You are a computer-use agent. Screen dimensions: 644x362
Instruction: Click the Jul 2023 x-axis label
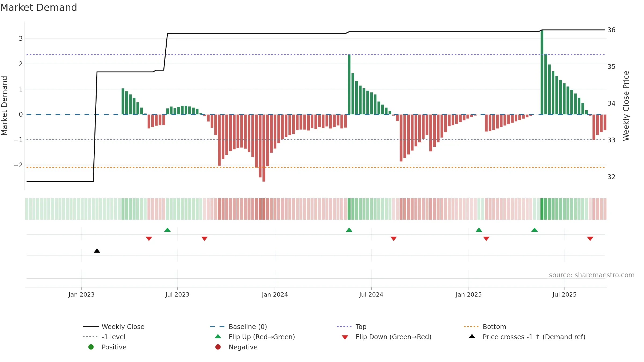(x=177, y=294)
